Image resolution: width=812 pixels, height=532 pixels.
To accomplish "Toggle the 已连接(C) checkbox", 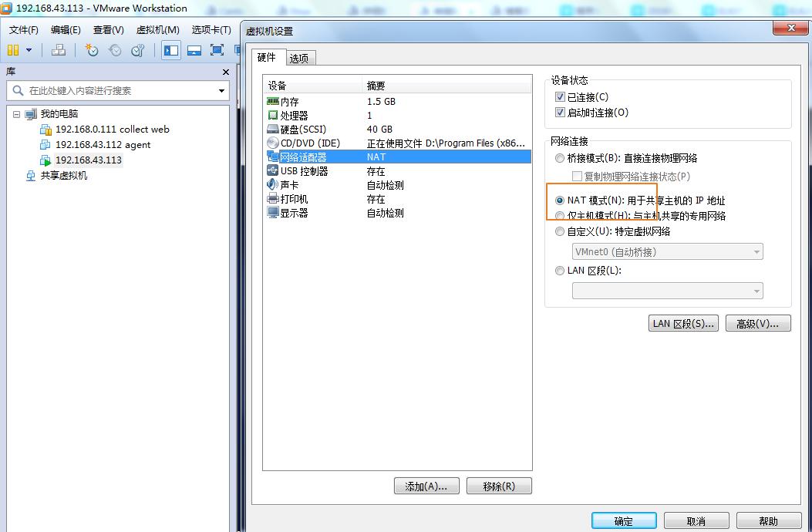I will tap(560, 97).
